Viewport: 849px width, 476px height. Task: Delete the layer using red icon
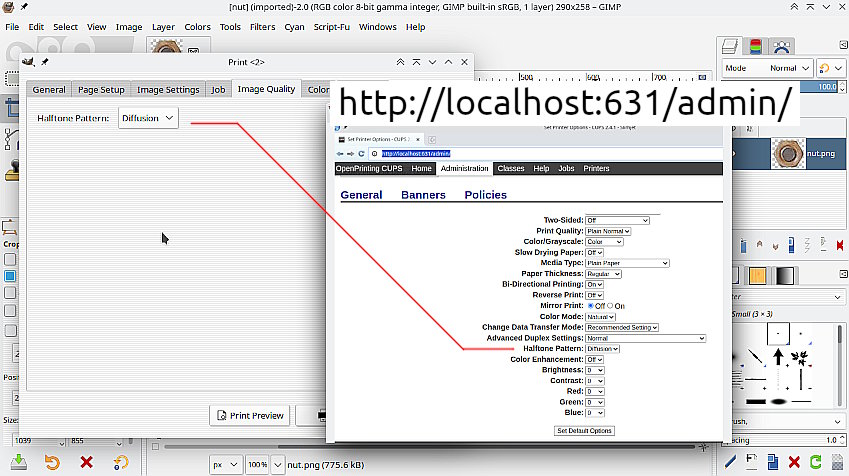coord(840,245)
